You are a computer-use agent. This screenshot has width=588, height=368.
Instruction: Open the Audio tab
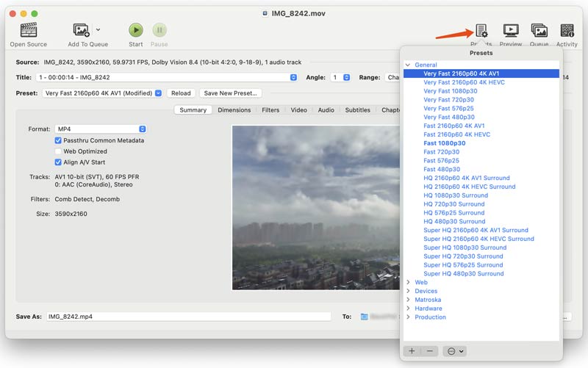click(x=326, y=109)
